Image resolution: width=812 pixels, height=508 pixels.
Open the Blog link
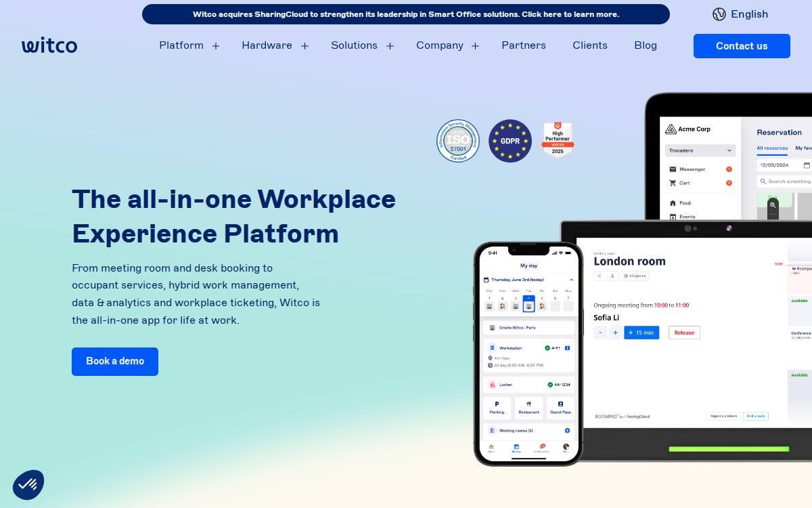tap(646, 45)
